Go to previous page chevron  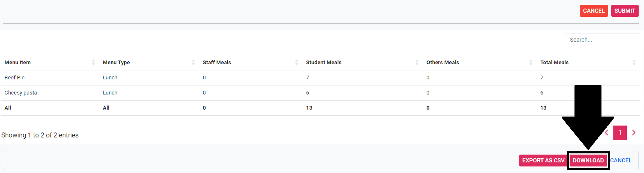(x=607, y=133)
